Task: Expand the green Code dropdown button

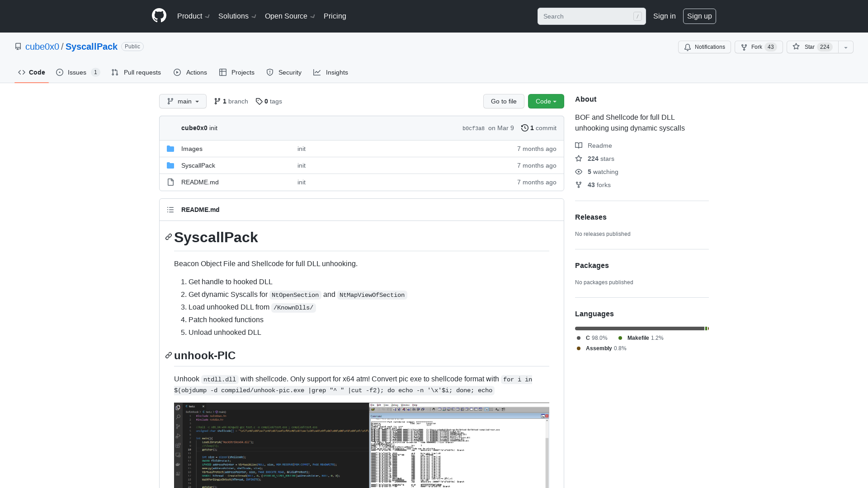Action: click(x=546, y=101)
